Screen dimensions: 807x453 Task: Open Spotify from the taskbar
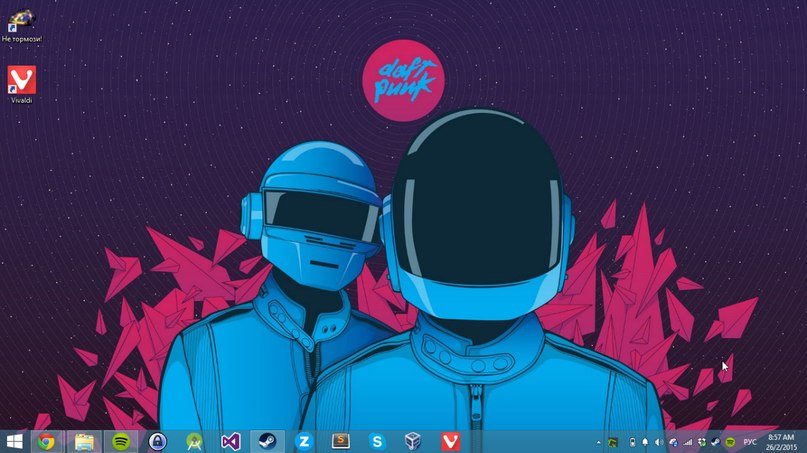click(121, 442)
